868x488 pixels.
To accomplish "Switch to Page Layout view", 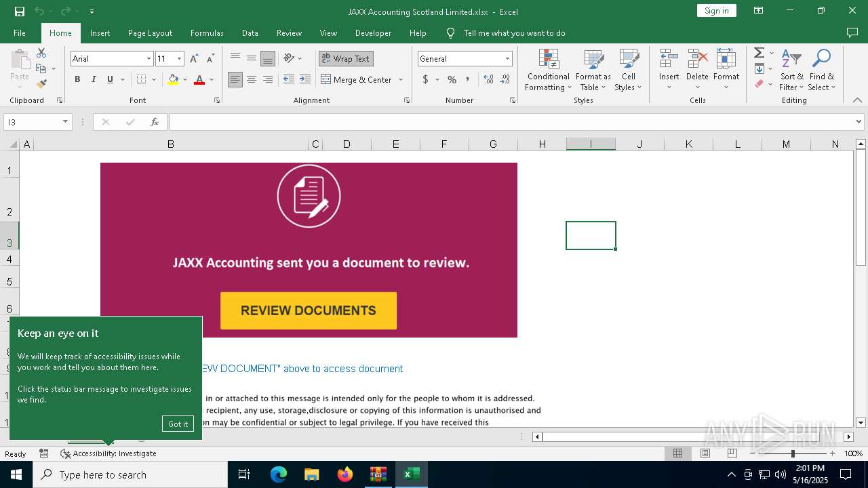I will (705, 453).
